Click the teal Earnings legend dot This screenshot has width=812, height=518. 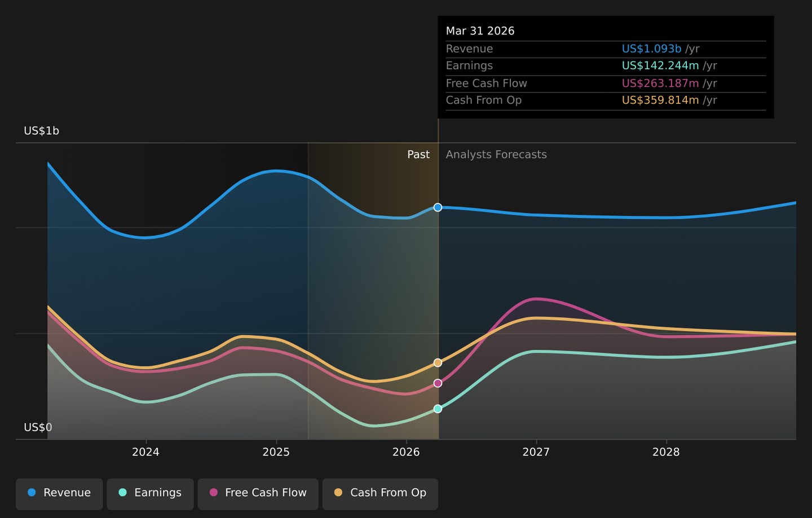[x=122, y=493]
